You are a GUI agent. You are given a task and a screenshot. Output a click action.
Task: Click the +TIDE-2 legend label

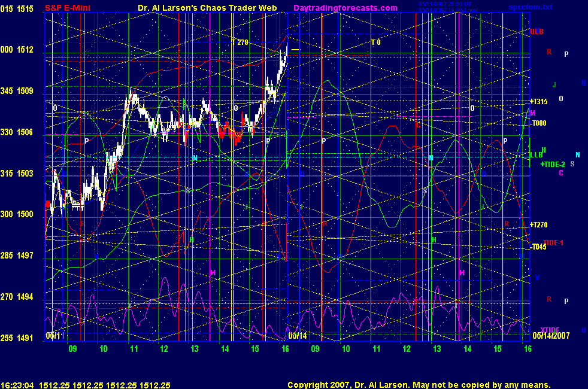[553, 165]
